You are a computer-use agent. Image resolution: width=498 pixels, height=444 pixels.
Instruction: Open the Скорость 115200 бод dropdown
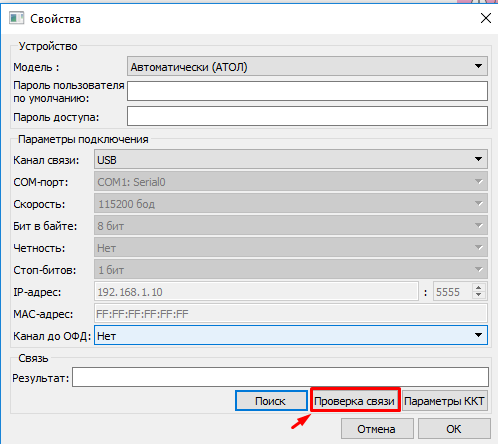click(x=291, y=203)
